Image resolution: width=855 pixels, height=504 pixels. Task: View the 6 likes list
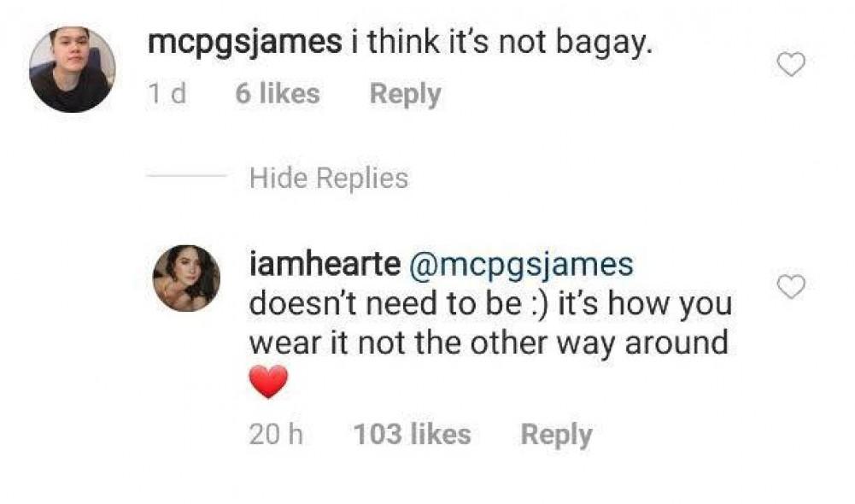tap(278, 94)
